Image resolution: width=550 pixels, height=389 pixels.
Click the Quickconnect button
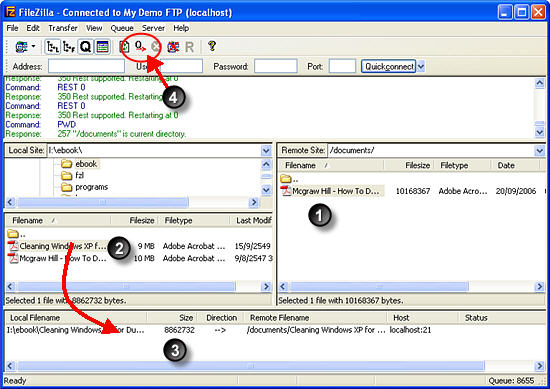pyautogui.click(x=389, y=66)
